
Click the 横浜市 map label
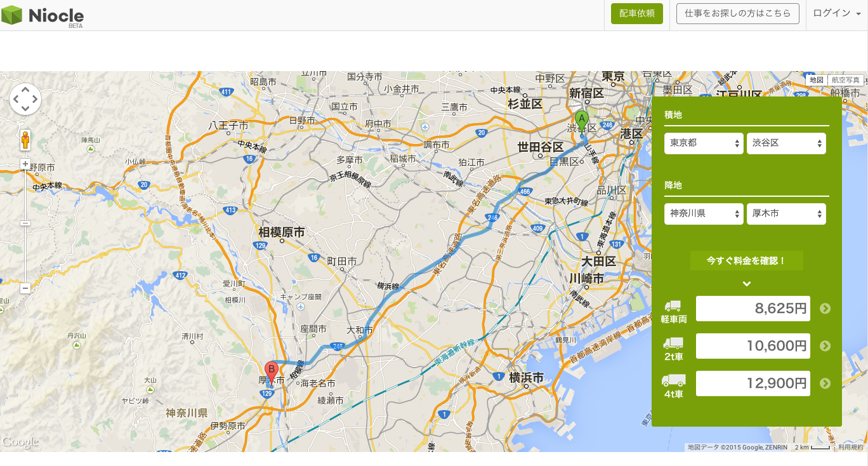click(526, 377)
